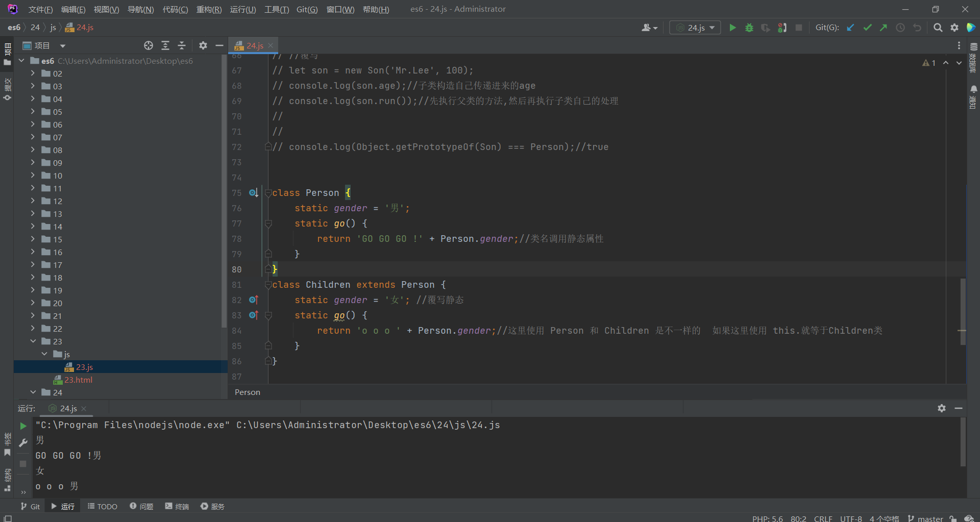Run 24.js with the green play button
The height and width of the screenshot is (522, 980).
[732, 28]
